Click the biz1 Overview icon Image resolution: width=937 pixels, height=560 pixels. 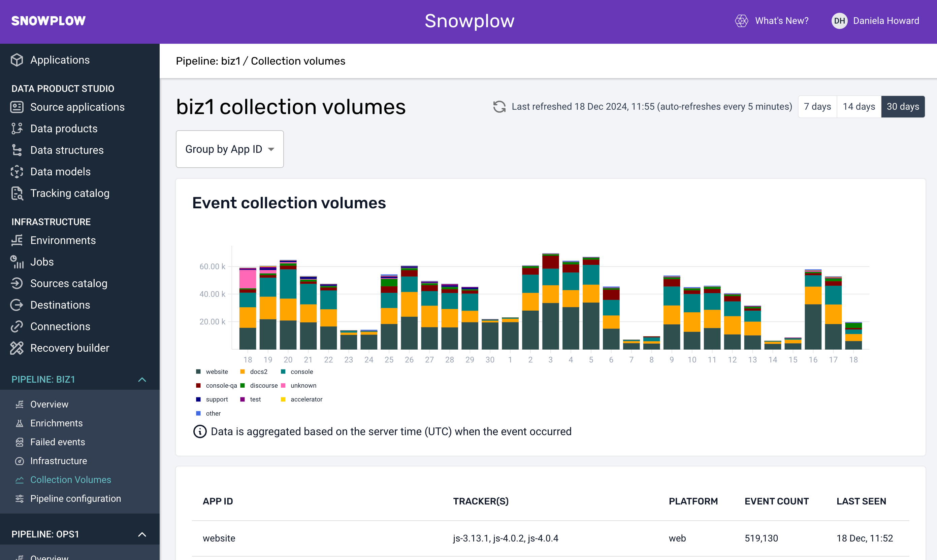pyautogui.click(x=20, y=404)
